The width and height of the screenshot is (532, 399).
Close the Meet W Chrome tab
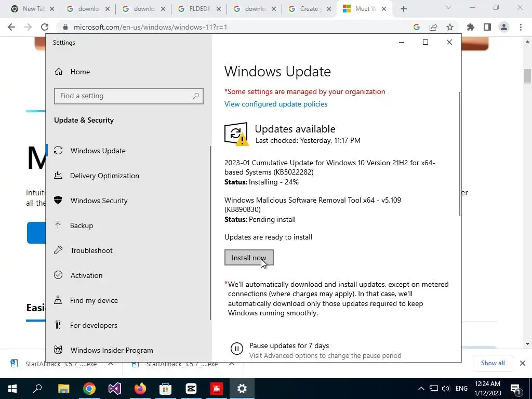(x=384, y=9)
